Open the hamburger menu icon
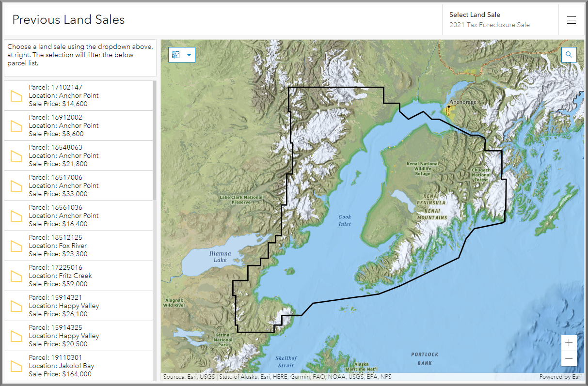This screenshot has width=588, height=386. click(x=572, y=20)
